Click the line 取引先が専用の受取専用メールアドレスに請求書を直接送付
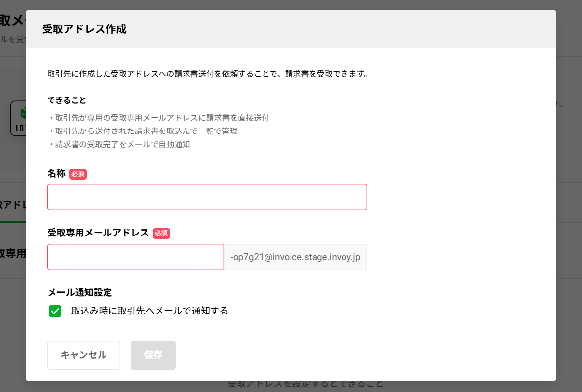This screenshot has width=582, height=392. click(x=159, y=118)
